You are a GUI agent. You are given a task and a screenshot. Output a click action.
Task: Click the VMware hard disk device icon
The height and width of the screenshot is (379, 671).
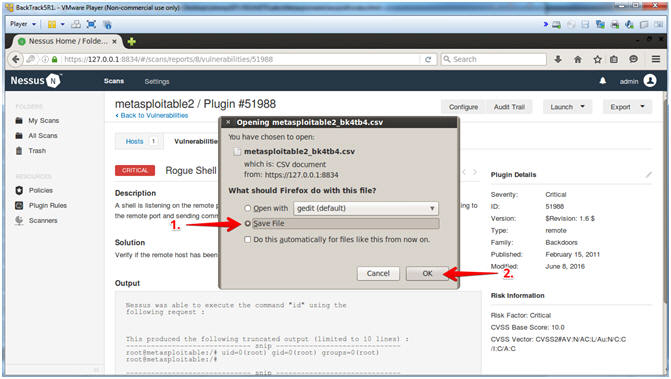coord(556,24)
